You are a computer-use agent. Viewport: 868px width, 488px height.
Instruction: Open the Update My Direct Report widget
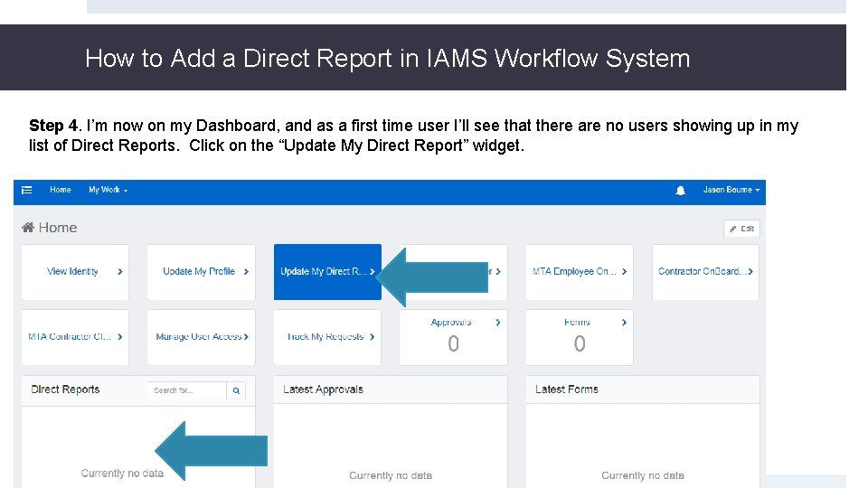(327, 272)
